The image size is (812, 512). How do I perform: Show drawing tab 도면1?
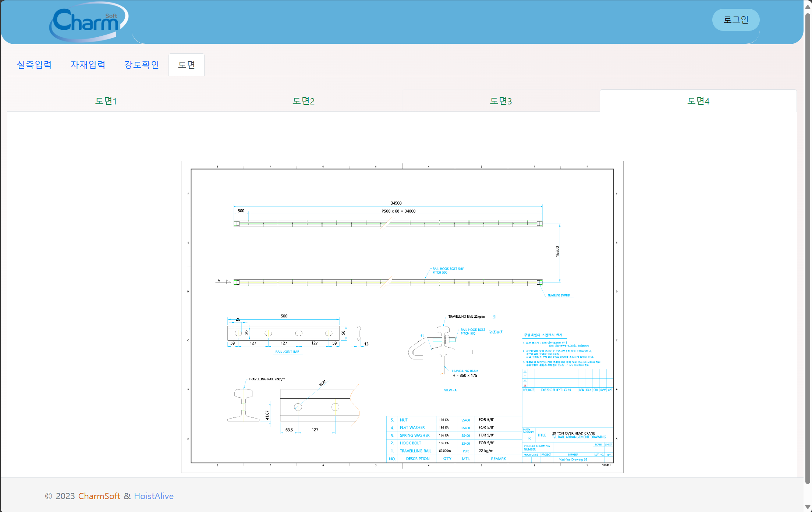pos(106,101)
